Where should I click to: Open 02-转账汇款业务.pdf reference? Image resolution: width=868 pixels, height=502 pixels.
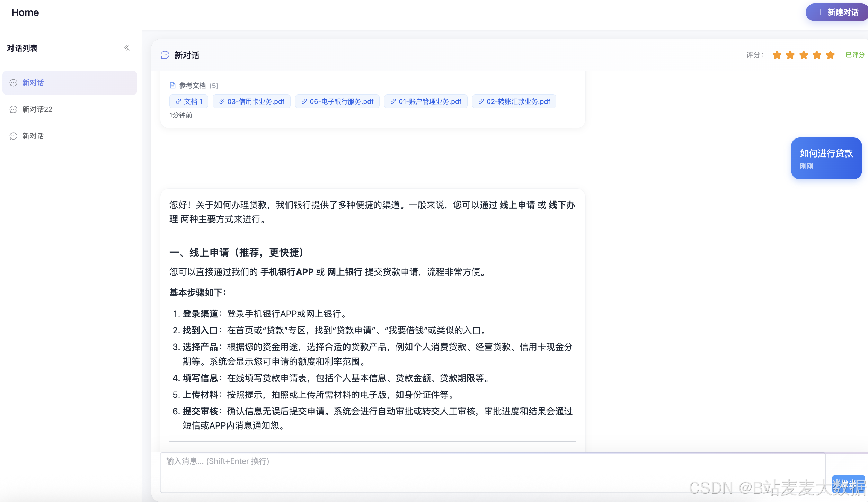514,101
